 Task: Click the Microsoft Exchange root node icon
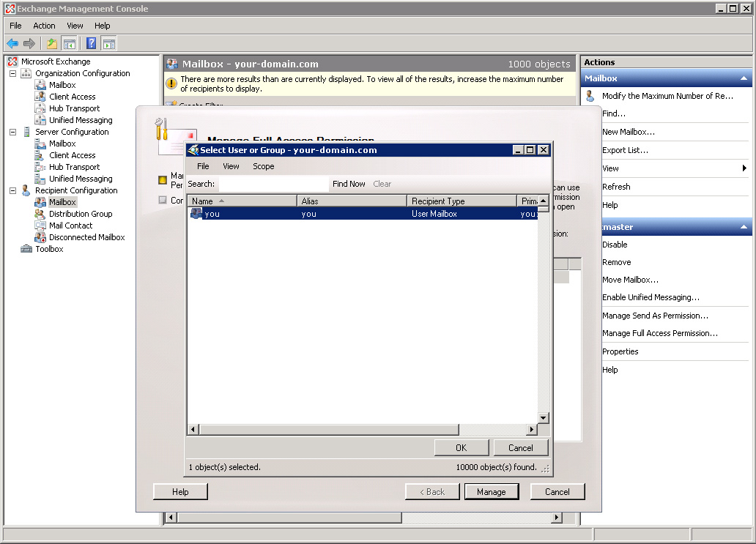12,62
